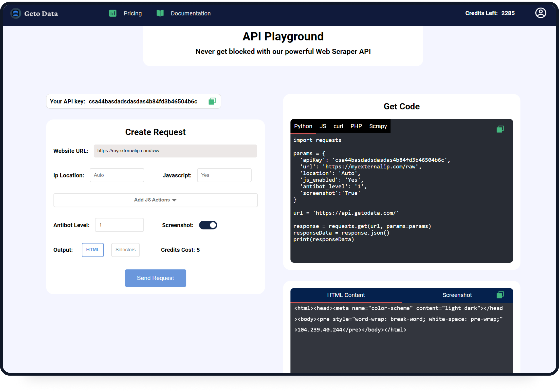Toggle the Screenshot switch off
The width and height of the screenshot is (559, 392).
(x=208, y=225)
